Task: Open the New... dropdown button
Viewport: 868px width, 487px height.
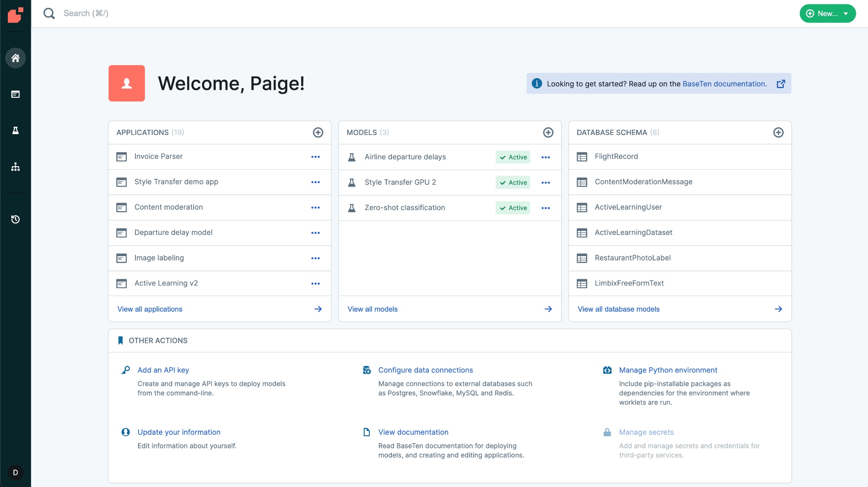Action: tap(828, 13)
